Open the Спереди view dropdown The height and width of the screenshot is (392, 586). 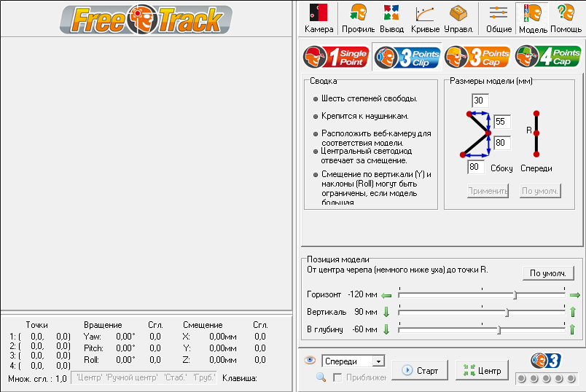(378, 361)
